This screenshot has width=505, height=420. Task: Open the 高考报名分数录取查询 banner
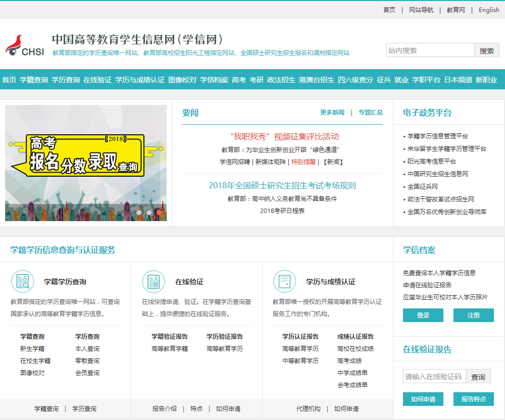tap(86, 163)
